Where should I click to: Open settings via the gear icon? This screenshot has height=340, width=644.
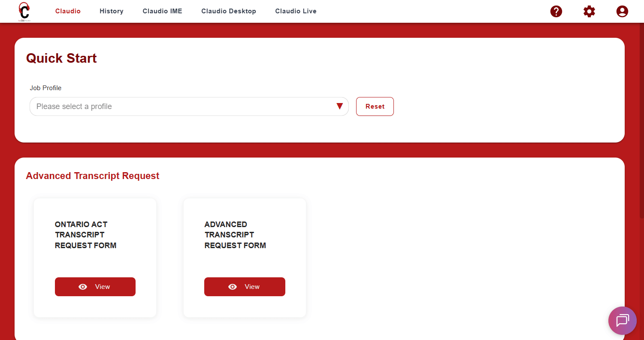[x=589, y=12]
